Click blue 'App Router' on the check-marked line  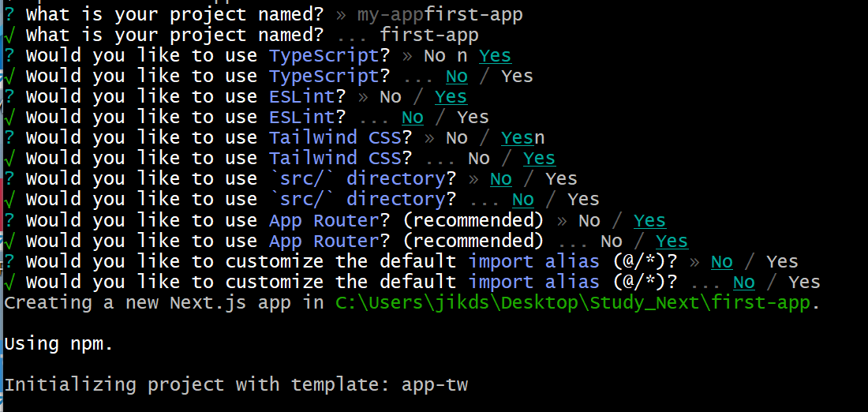coord(324,242)
